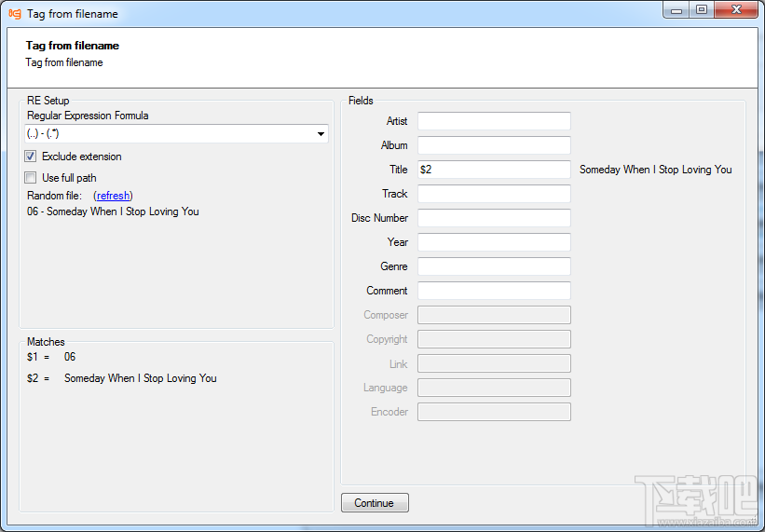Click the Continue button
The width and height of the screenshot is (765, 532).
pos(375,503)
